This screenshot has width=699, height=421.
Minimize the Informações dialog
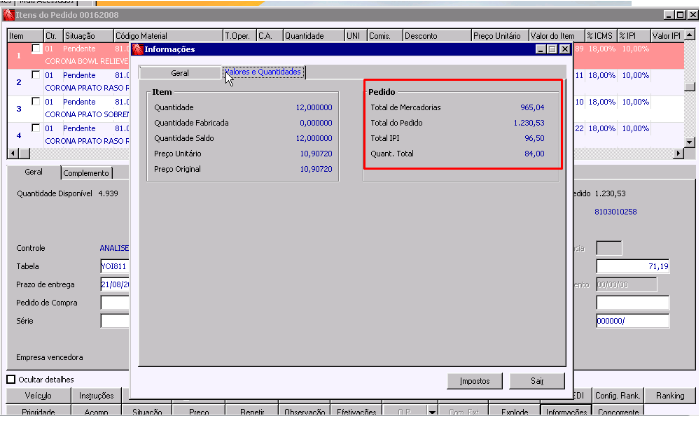[x=541, y=49]
